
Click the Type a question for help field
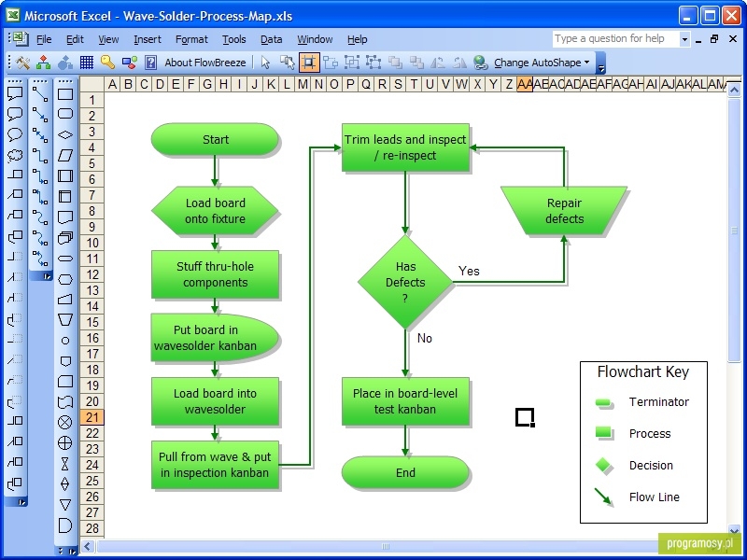click(616, 39)
